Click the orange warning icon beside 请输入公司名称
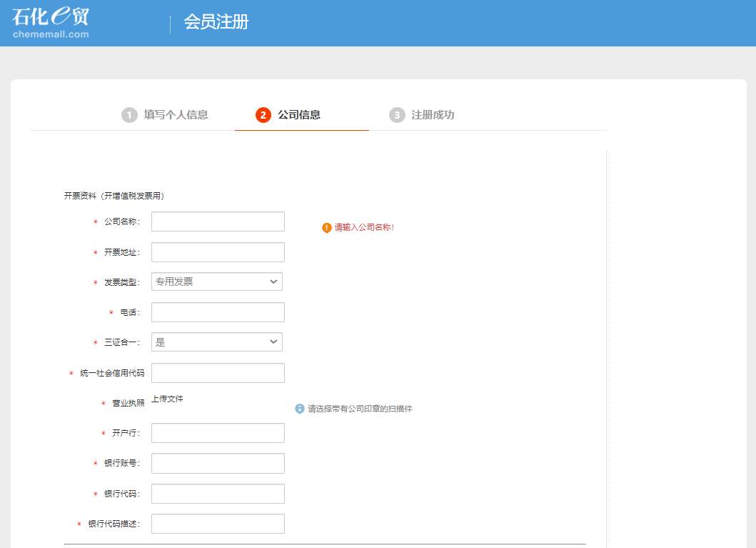 click(327, 228)
